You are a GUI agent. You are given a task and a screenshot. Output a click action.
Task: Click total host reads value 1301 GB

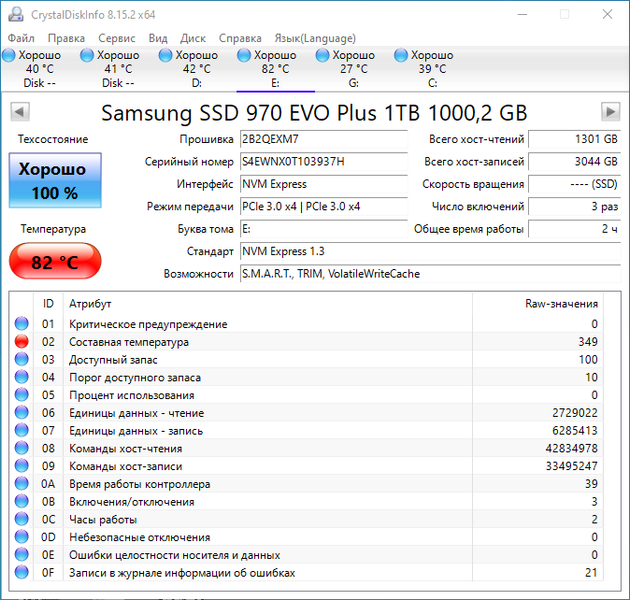575,139
